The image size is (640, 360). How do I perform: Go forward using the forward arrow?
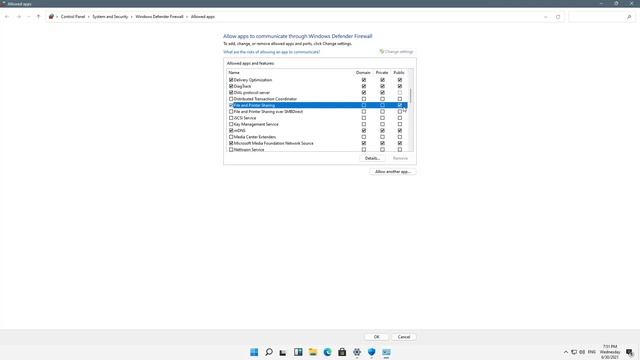click(x=19, y=17)
